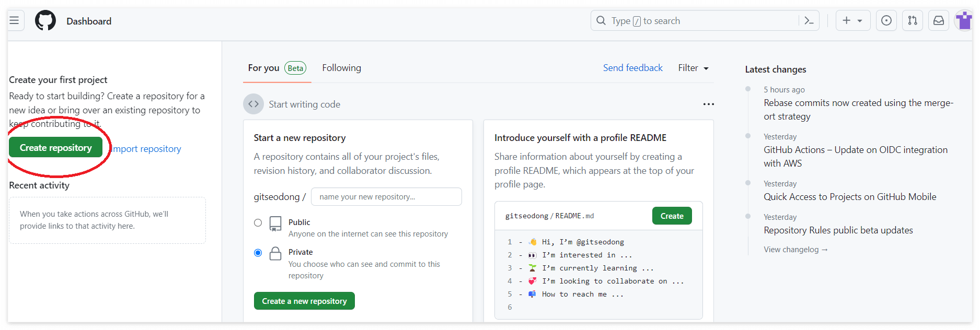This screenshot has height=330, width=980.
Task: Select the Private radio button
Action: pyautogui.click(x=258, y=253)
